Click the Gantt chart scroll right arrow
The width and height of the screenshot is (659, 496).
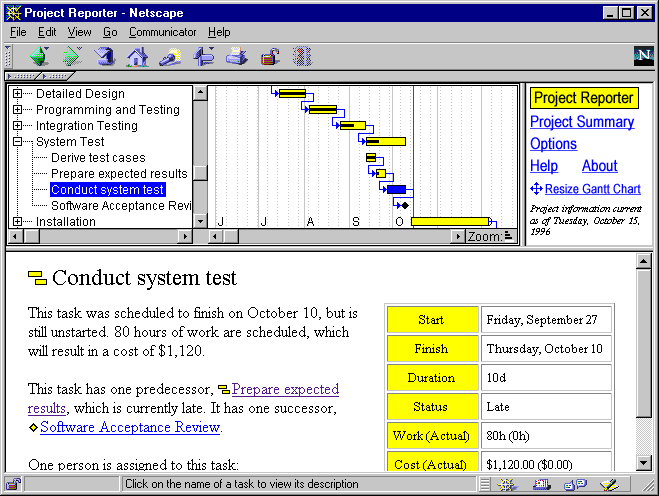(x=458, y=236)
